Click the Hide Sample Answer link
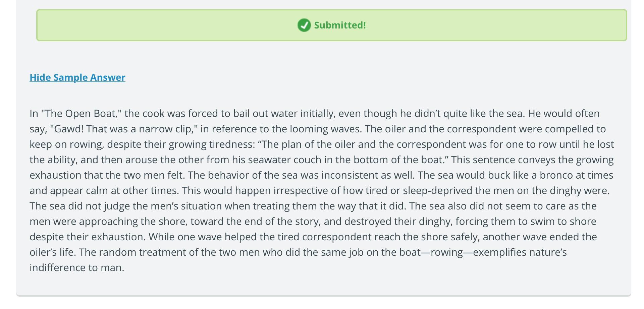 [77, 77]
